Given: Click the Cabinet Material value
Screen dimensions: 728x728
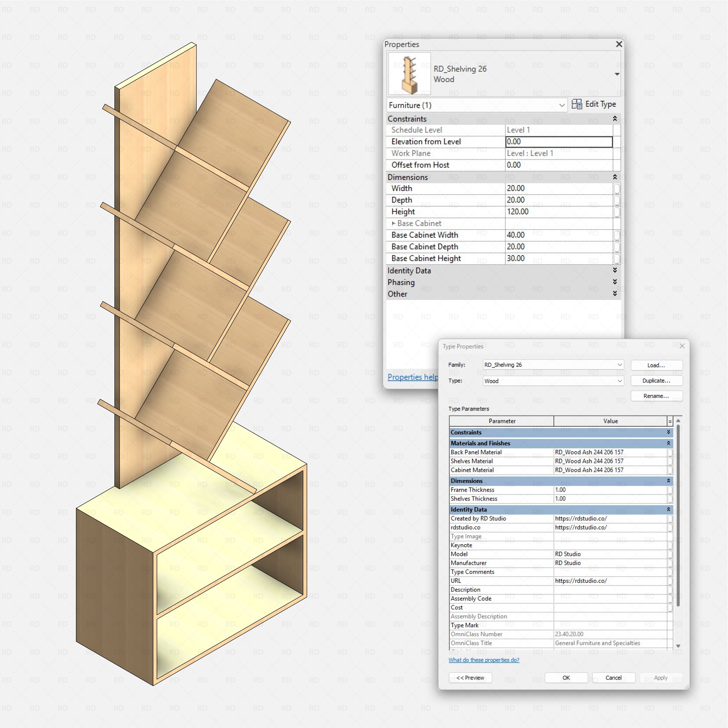Looking at the screenshot, I should 610,470.
